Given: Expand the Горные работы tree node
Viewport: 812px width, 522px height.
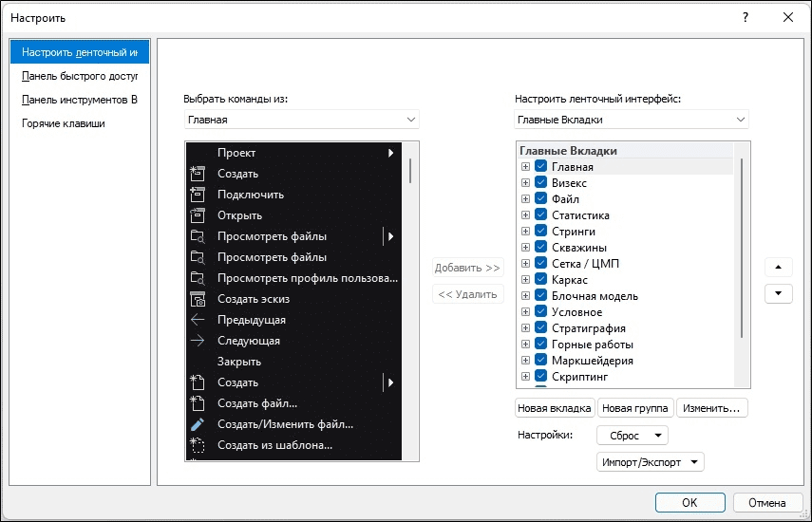Looking at the screenshot, I should pos(525,344).
